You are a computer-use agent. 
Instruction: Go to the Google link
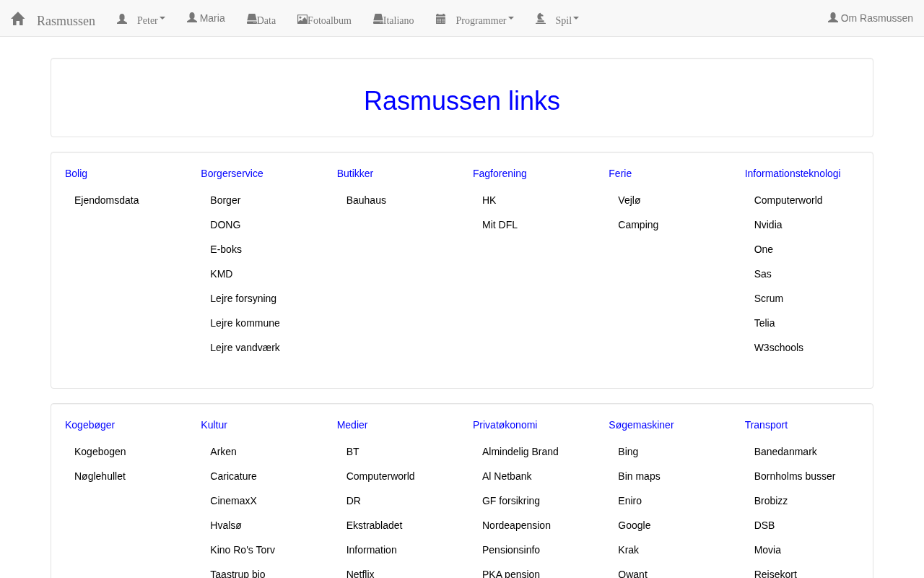tap(634, 525)
